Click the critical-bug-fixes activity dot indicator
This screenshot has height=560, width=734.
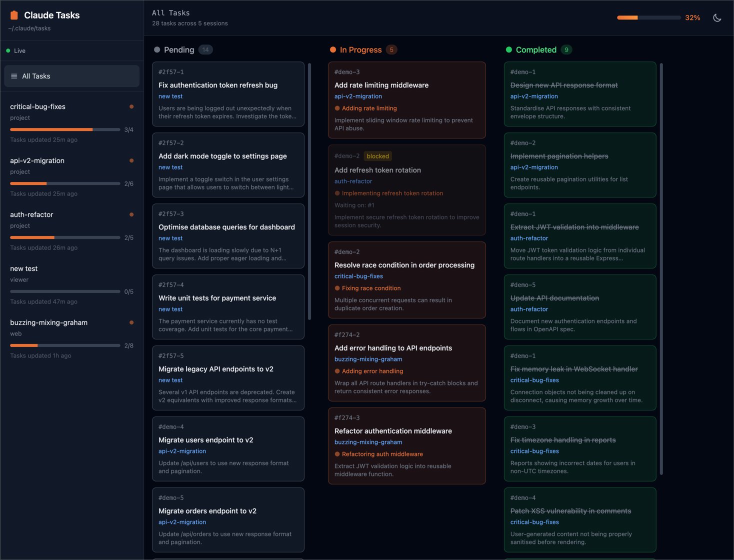pos(131,106)
